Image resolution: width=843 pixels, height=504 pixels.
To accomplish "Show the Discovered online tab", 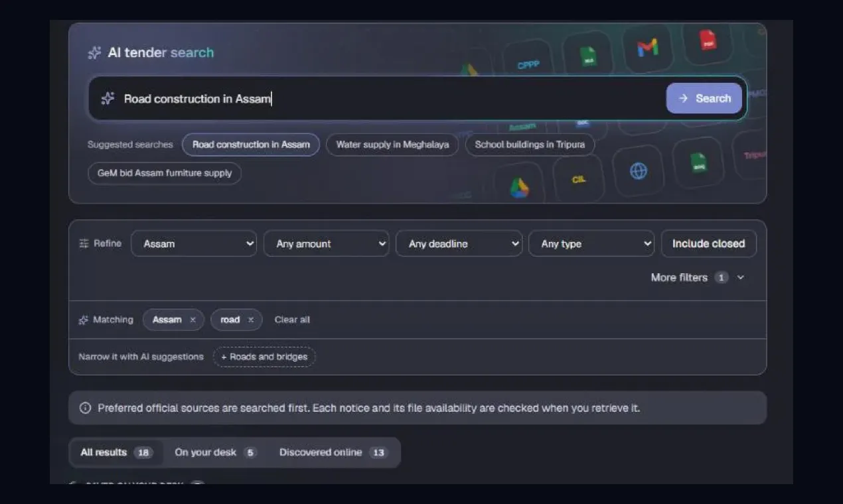I will pyautogui.click(x=333, y=452).
